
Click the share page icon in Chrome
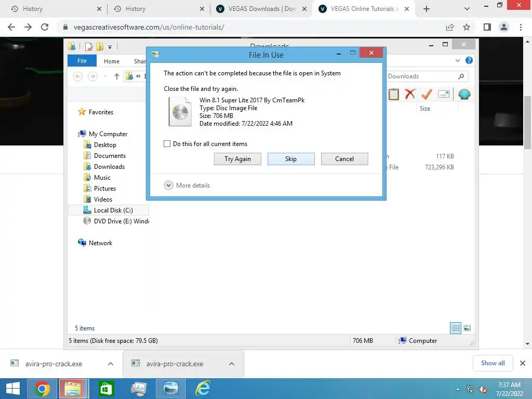point(450,27)
